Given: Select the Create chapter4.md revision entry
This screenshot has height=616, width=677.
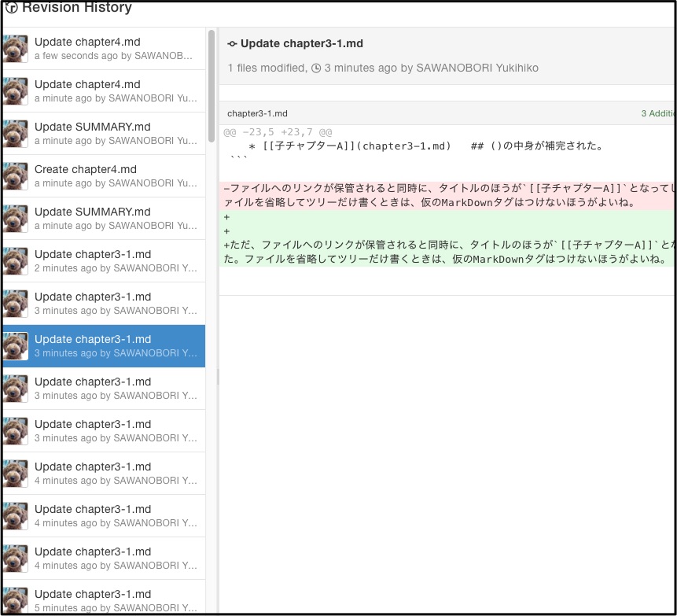Looking at the screenshot, I should [x=104, y=176].
